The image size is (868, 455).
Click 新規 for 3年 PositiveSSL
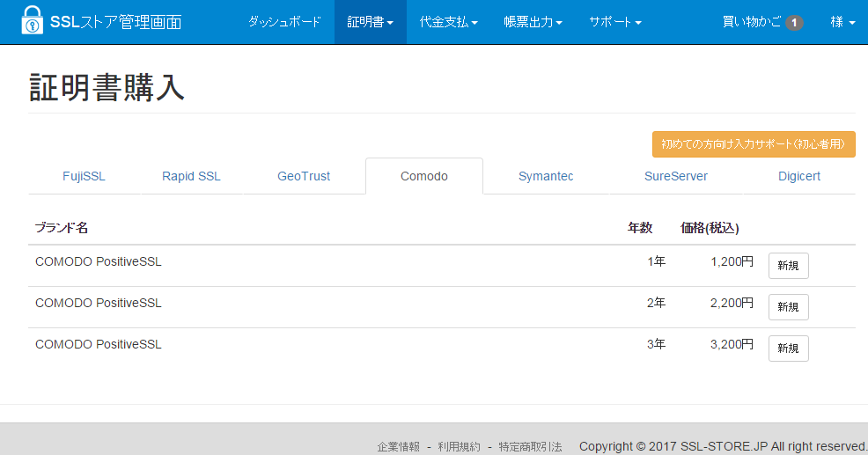point(788,349)
